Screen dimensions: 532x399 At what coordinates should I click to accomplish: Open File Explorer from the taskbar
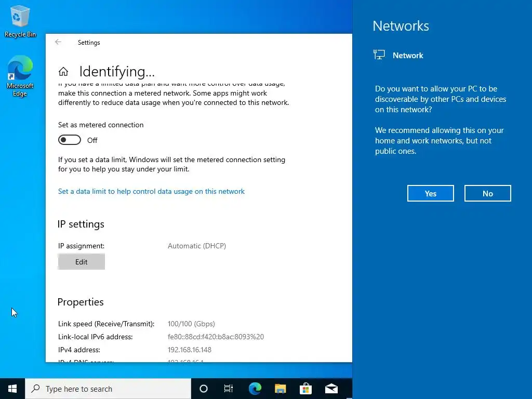coord(280,389)
